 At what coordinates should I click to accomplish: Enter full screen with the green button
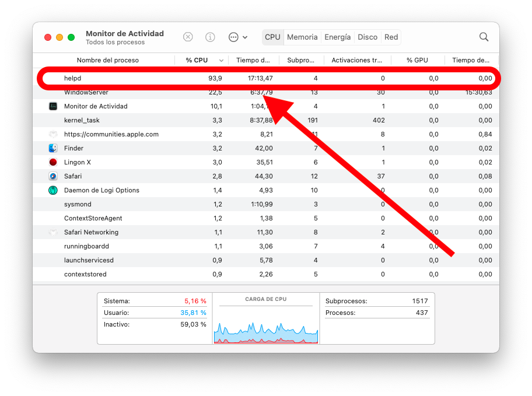71,37
